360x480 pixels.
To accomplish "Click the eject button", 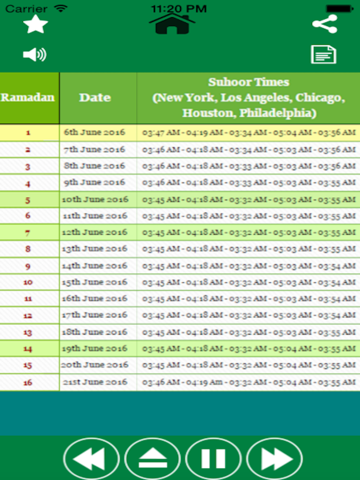I will pyautogui.click(x=152, y=459).
